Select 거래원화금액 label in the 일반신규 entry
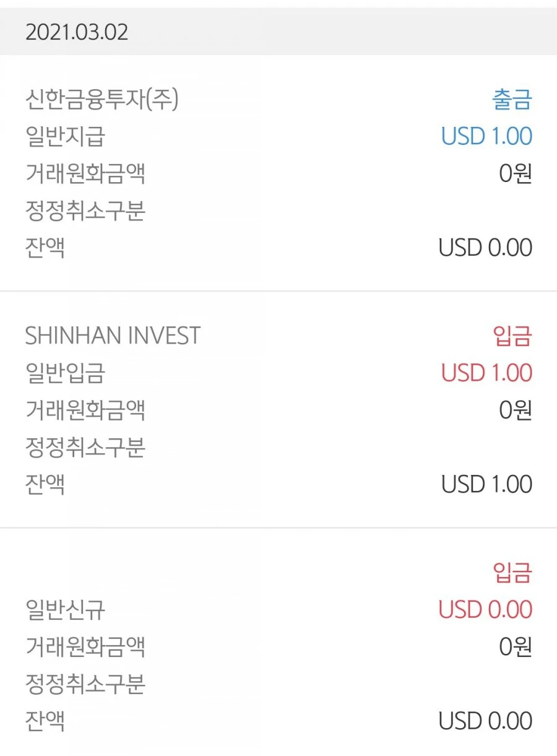This screenshot has width=557, height=756. point(85,647)
